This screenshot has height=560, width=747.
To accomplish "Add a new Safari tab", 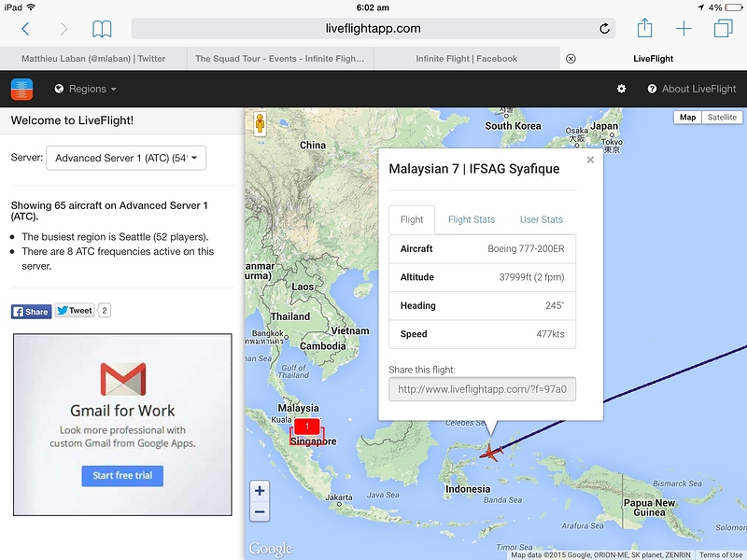I will point(684,29).
